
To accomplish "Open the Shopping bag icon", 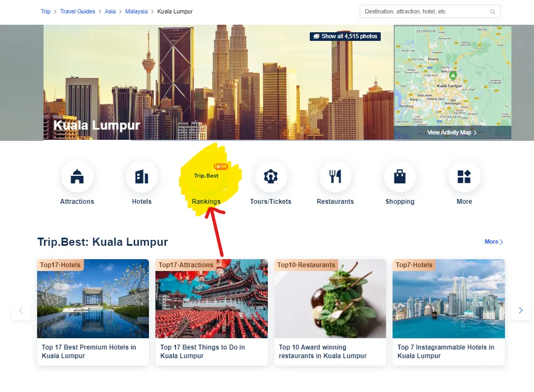I will coord(400,176).
